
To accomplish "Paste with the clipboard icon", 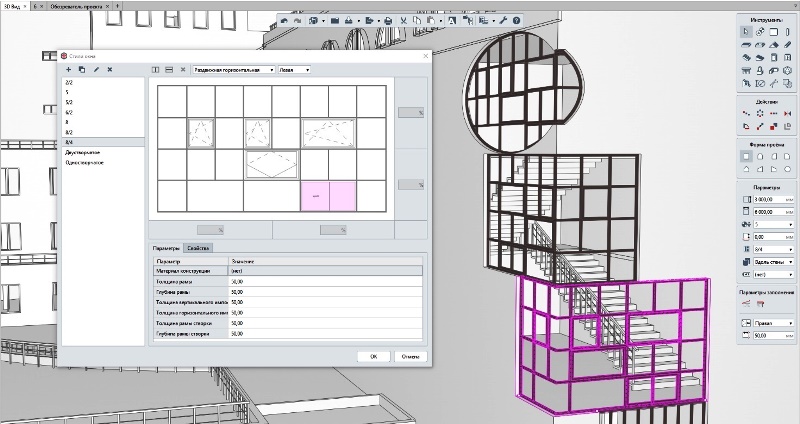I will tap(431, 21).
